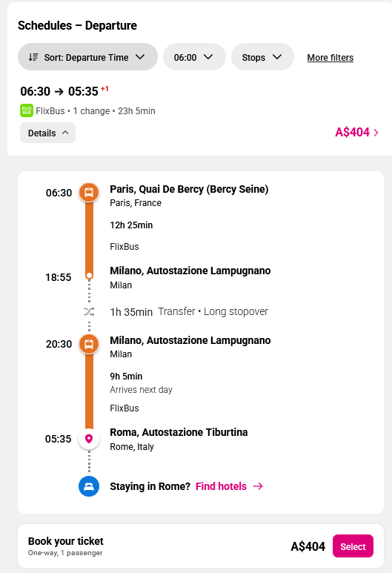Click the Find hotels link
This screenshot has width=392, height=573.
tap(221, 486)
